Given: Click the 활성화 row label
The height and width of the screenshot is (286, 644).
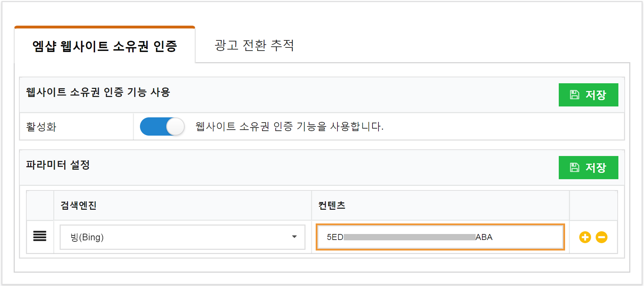Looking at the screenshot, I should pos(41,127).
